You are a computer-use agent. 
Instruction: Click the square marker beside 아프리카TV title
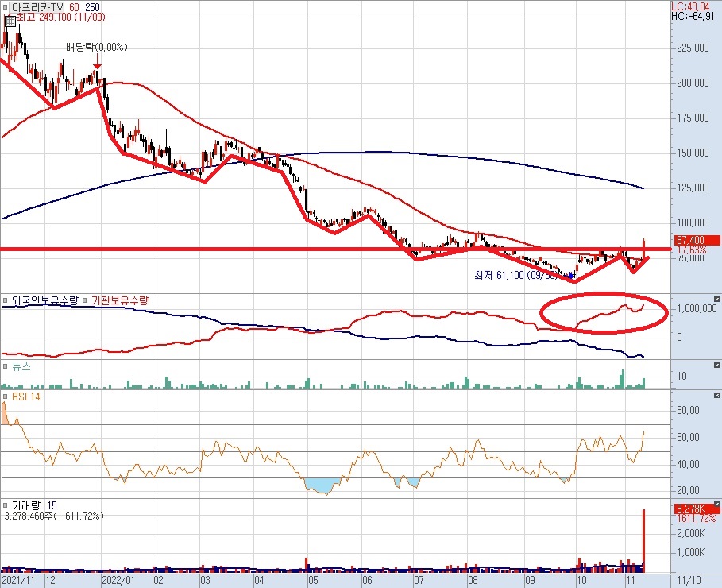click(5, 7)
